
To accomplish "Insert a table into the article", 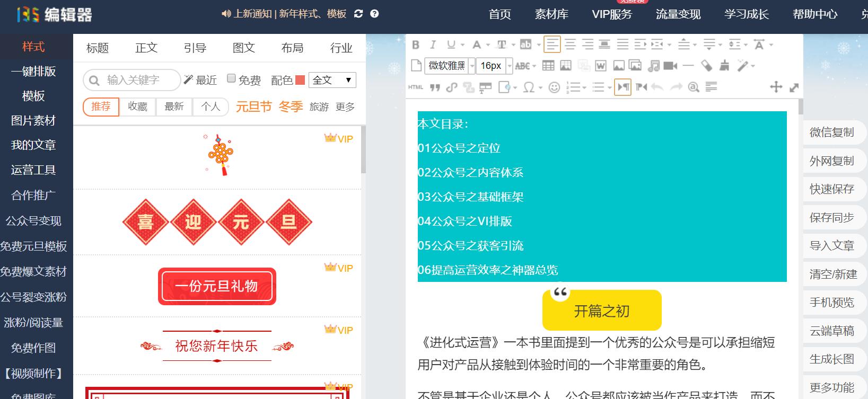I will tap(548, 66).
